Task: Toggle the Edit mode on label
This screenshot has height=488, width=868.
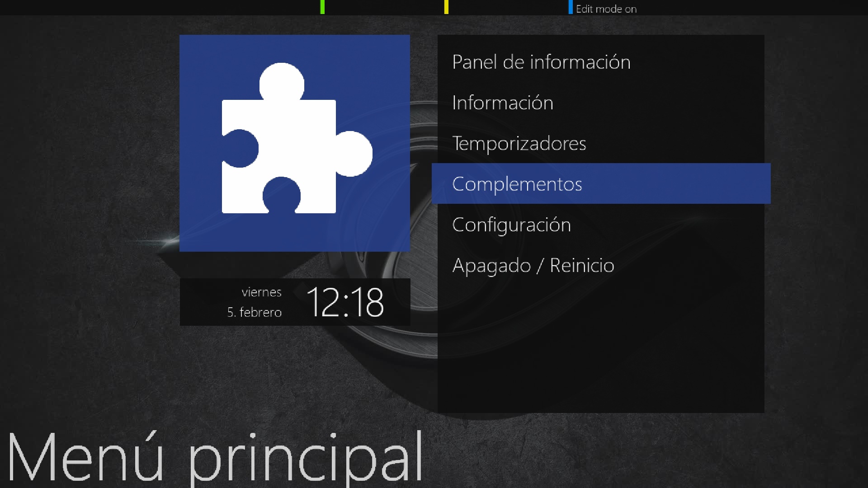Action: coord(606,9)
